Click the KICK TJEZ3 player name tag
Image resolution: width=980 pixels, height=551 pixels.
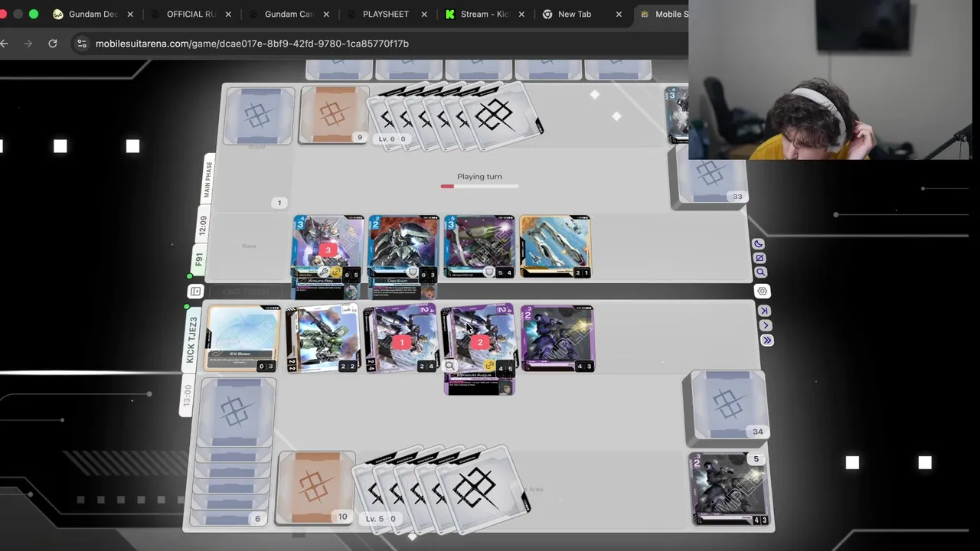(x=191, y=340)
